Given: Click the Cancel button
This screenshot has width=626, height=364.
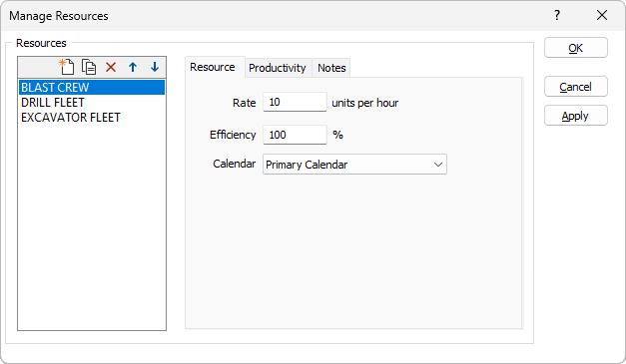Looking at the screenshot, I should point(576,87).
